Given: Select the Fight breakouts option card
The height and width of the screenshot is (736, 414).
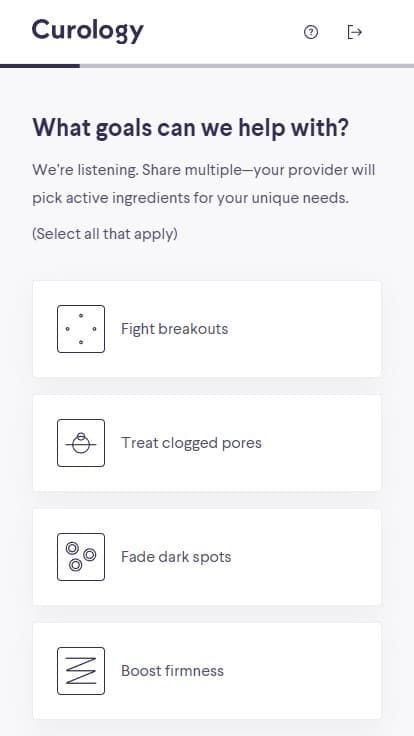Looking at the screenshot, I should click(x=207, y=329).
